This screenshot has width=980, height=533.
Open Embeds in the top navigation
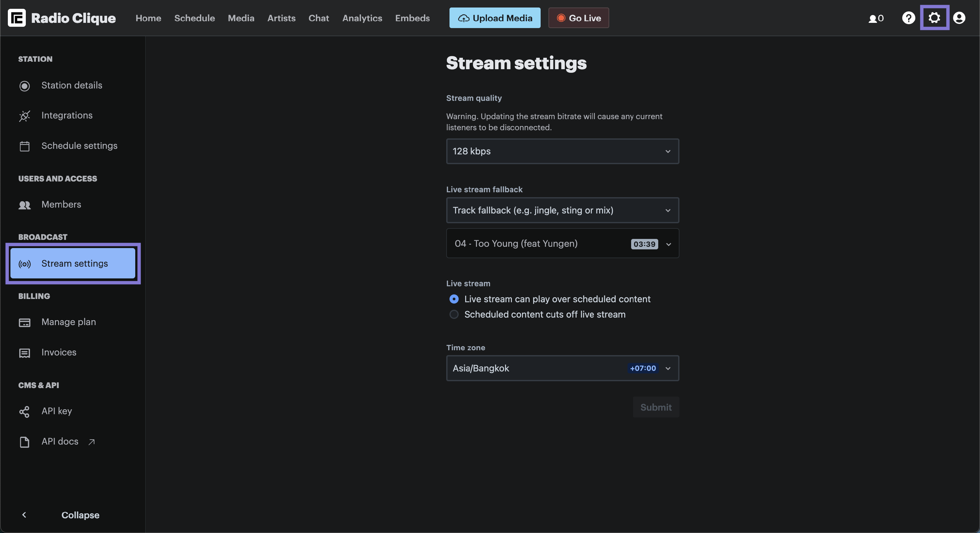tap(412, 18)
